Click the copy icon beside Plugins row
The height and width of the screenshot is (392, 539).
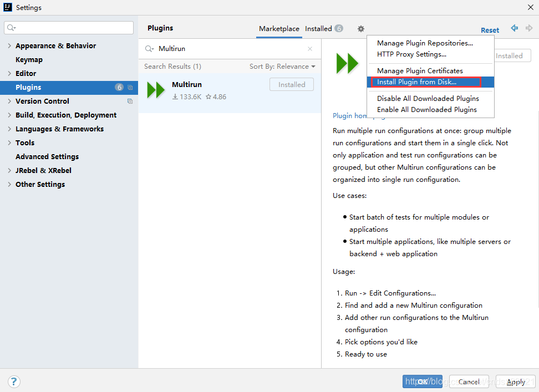(x=130, y=87)
